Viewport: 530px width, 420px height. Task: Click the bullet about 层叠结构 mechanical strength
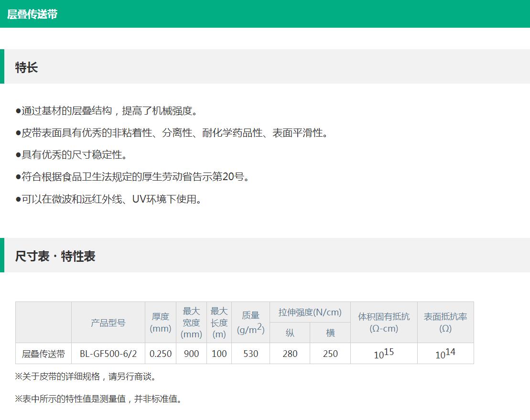coord(107,110)
